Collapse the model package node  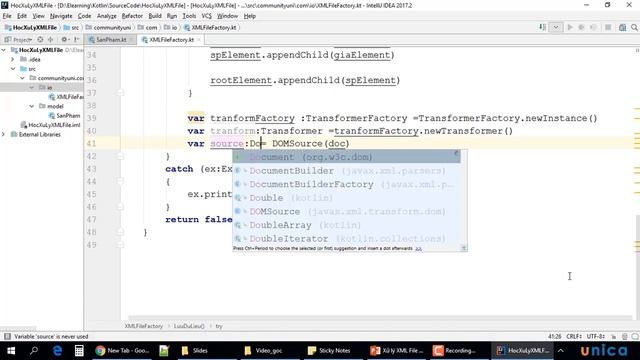(x=32, y=106)
